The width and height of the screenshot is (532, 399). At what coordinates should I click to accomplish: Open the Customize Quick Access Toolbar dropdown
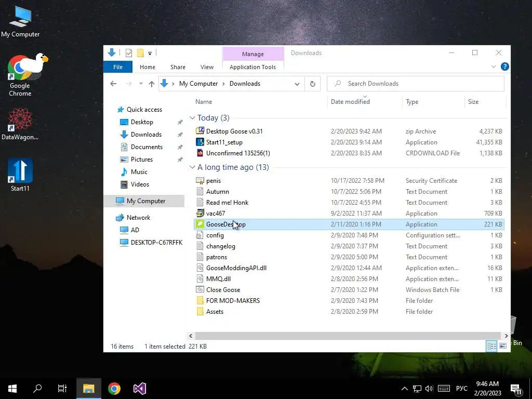(150, 54)
